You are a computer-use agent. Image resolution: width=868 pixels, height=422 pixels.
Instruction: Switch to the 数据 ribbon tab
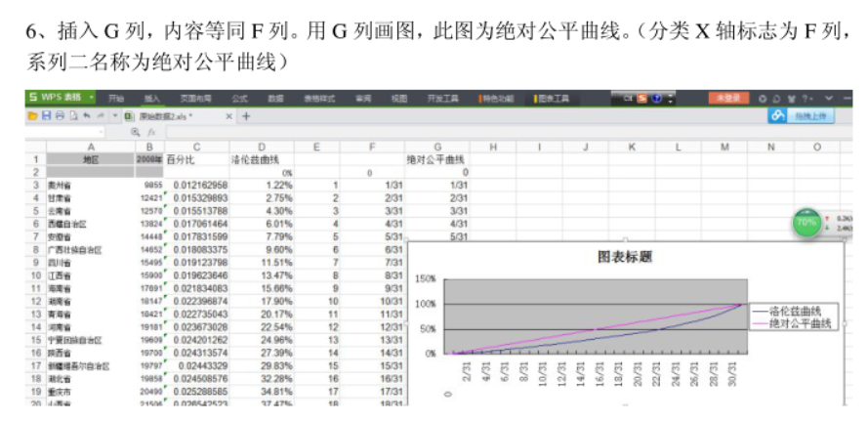[x=275, y=99]
